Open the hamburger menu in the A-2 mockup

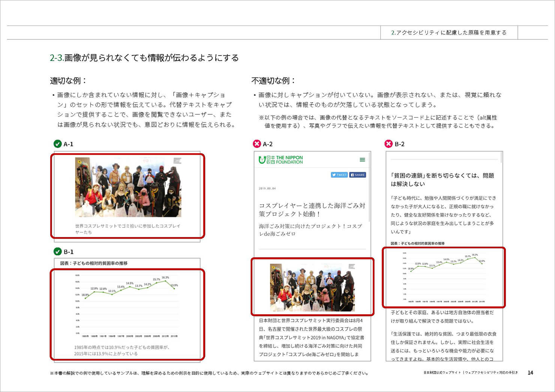pos(362,160)
